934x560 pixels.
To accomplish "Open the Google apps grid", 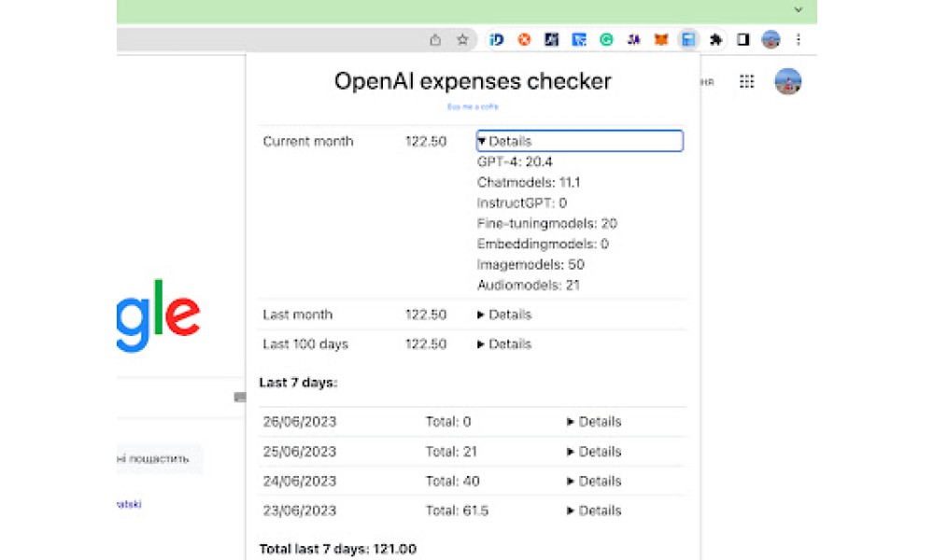I will click(747, 81).
